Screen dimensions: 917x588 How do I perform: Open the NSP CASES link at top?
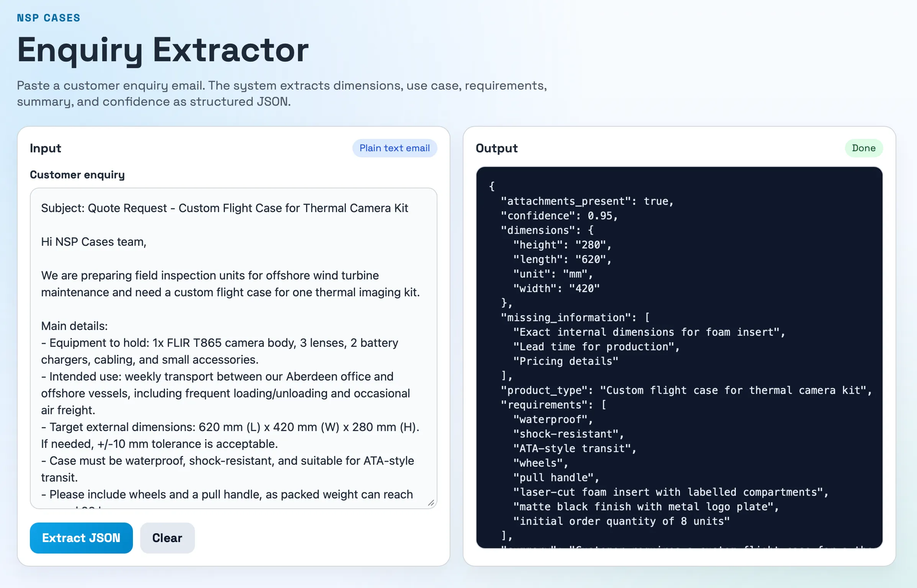click(48, 17)
